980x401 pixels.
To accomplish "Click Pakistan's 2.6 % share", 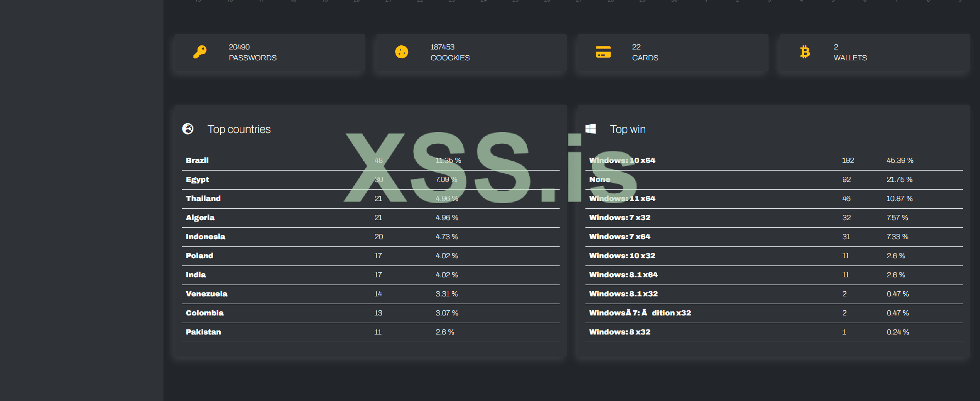I will coord(445,332).
